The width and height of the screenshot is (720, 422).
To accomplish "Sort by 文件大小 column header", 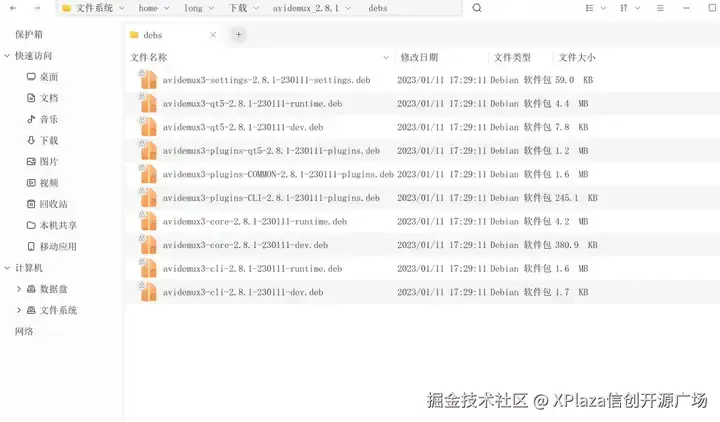I will tap(577, 57).
